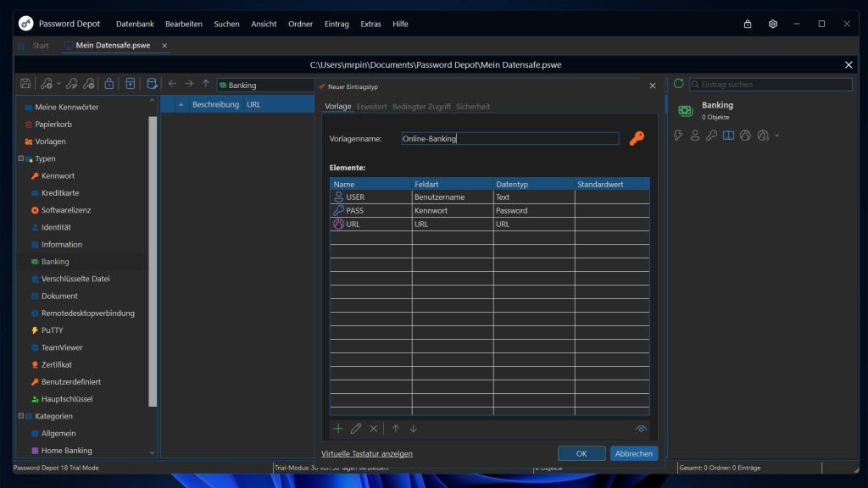Open the dropdown arrow beside globe icons
The image size is (868, 488).
click(x=776, y=136)
